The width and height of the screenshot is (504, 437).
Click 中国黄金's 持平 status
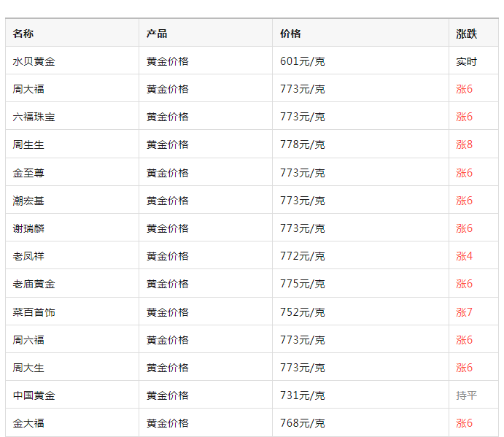[466, 395]
